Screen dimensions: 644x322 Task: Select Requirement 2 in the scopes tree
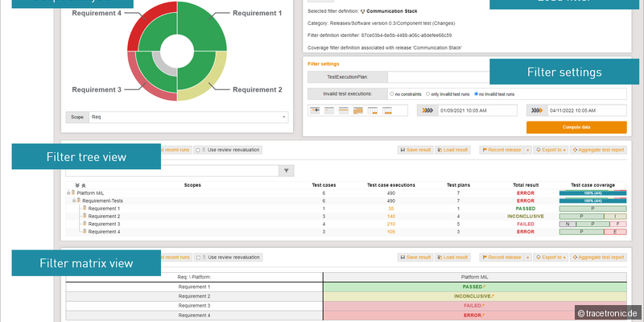[x=104, y=217]
